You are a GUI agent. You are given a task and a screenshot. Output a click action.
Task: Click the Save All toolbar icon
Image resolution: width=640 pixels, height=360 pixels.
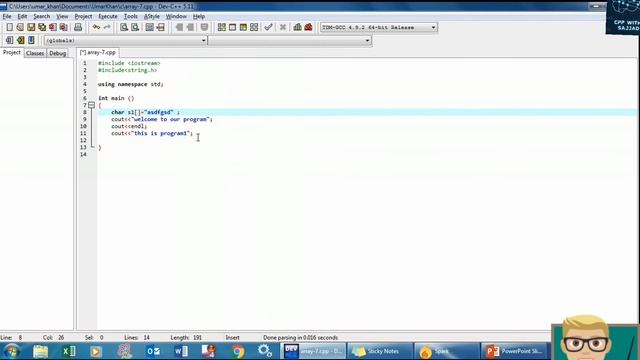click(x=42, y=27)
